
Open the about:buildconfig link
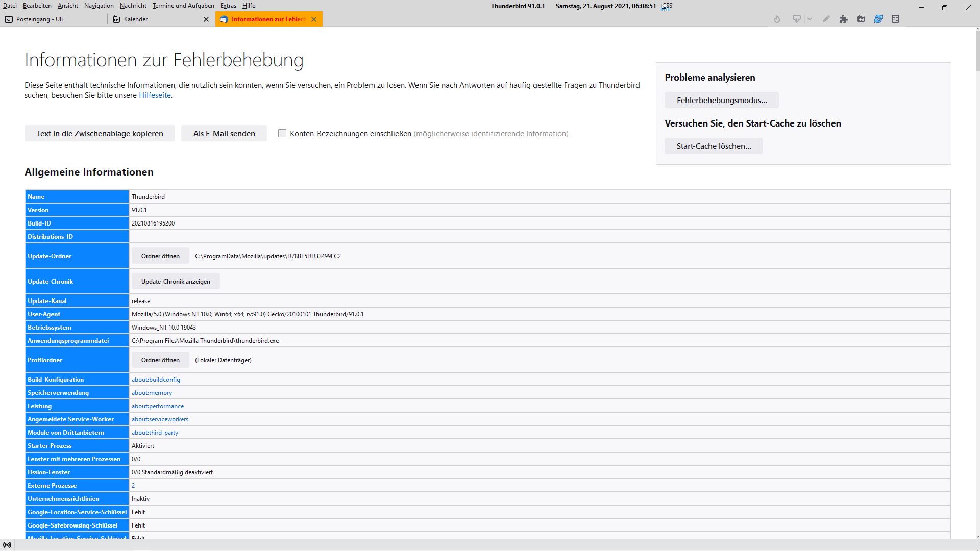156,380
